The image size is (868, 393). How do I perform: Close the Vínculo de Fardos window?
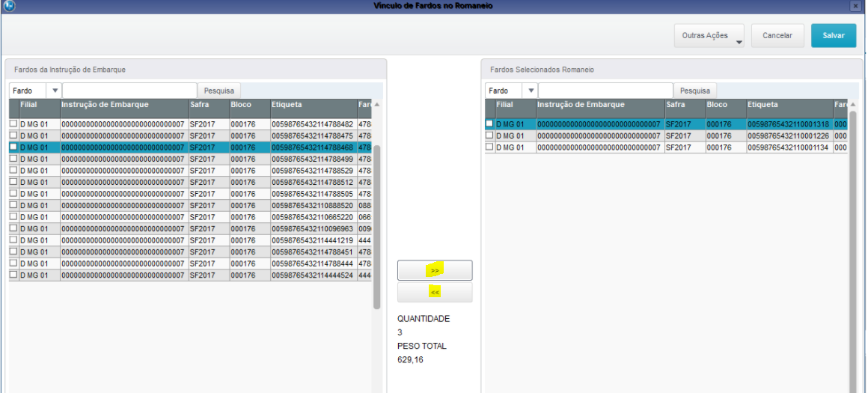[856, 5]
